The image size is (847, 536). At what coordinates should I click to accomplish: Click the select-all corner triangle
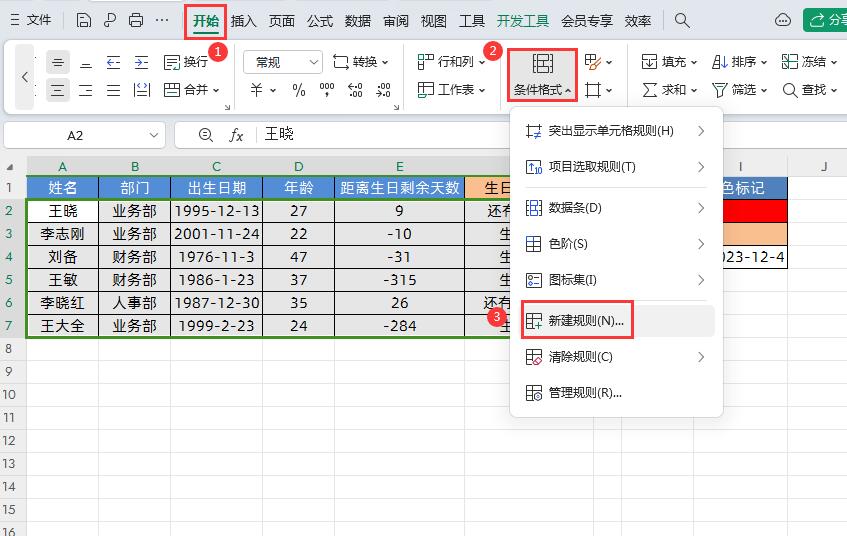[10, 167]
